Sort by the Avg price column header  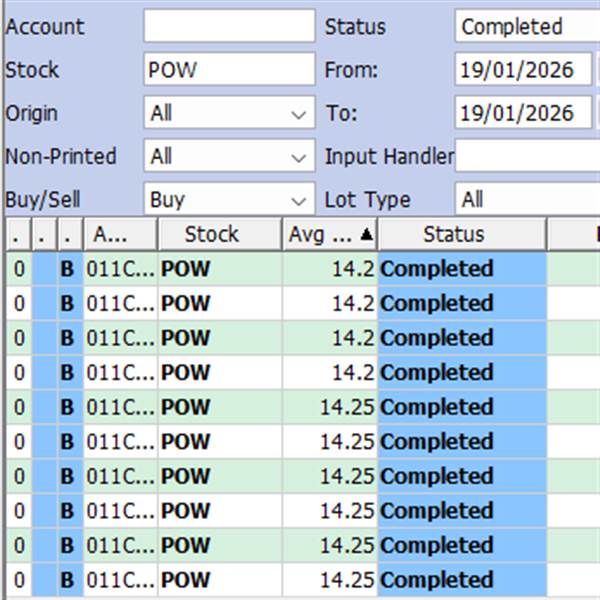(x=320, y=234)
